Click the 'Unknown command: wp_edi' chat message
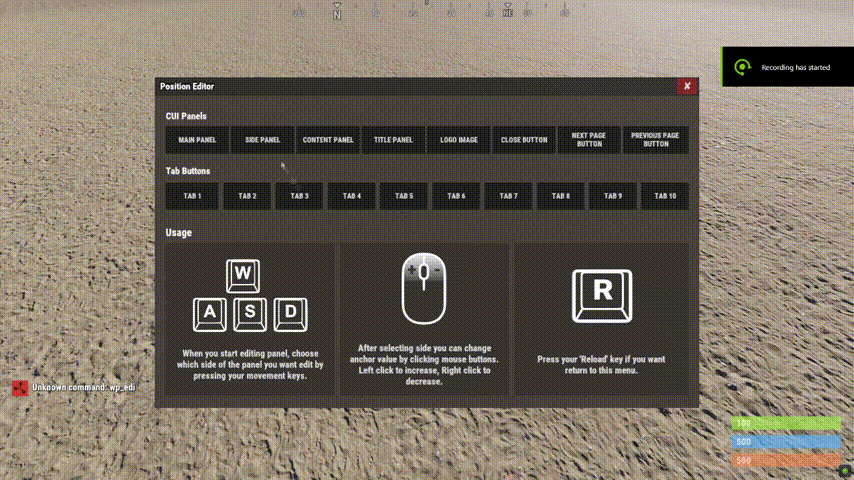 click(x=83, y=387)
